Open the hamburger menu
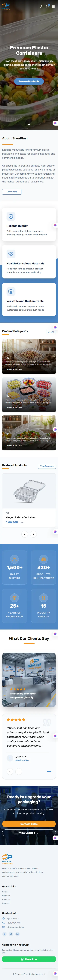Image resolution: width=58 pixels, height=980 pixels. (53, 6)
